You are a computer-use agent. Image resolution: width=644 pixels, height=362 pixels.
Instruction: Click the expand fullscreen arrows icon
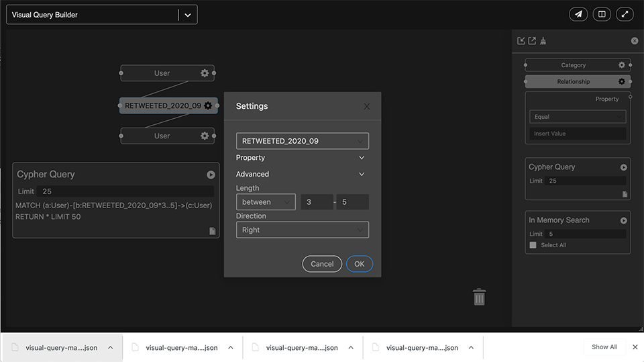tap(625, 14)
